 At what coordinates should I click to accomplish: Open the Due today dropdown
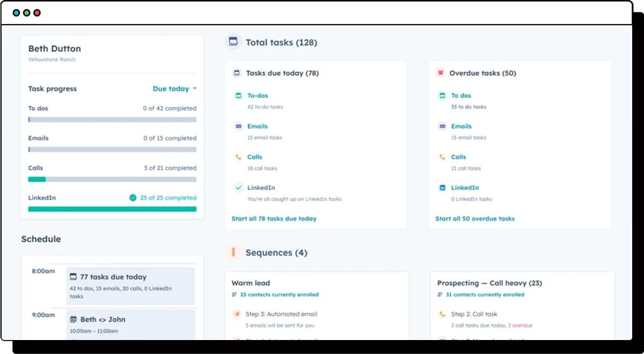[x=171, y=89]
